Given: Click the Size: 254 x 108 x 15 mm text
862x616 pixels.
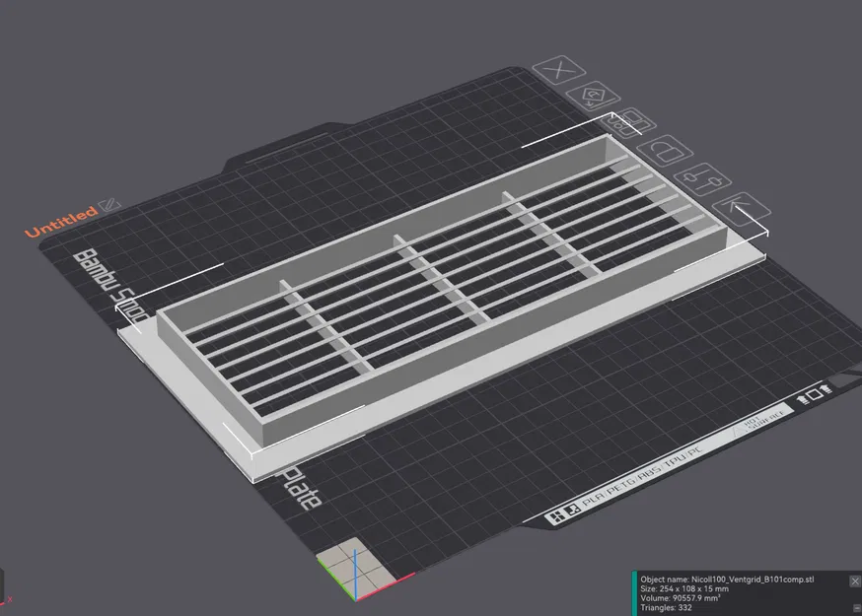Looking at the screenshot, I should (684, 588).
